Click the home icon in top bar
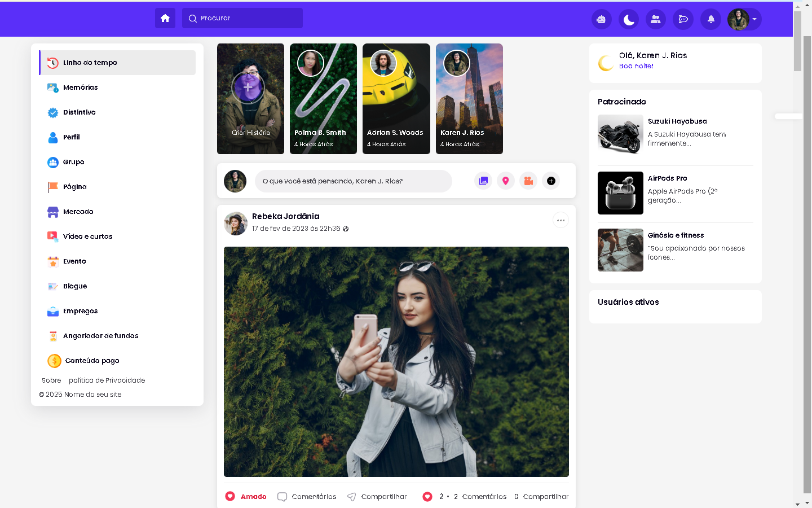This screenshot has height=508, width=812. [165, 18]
